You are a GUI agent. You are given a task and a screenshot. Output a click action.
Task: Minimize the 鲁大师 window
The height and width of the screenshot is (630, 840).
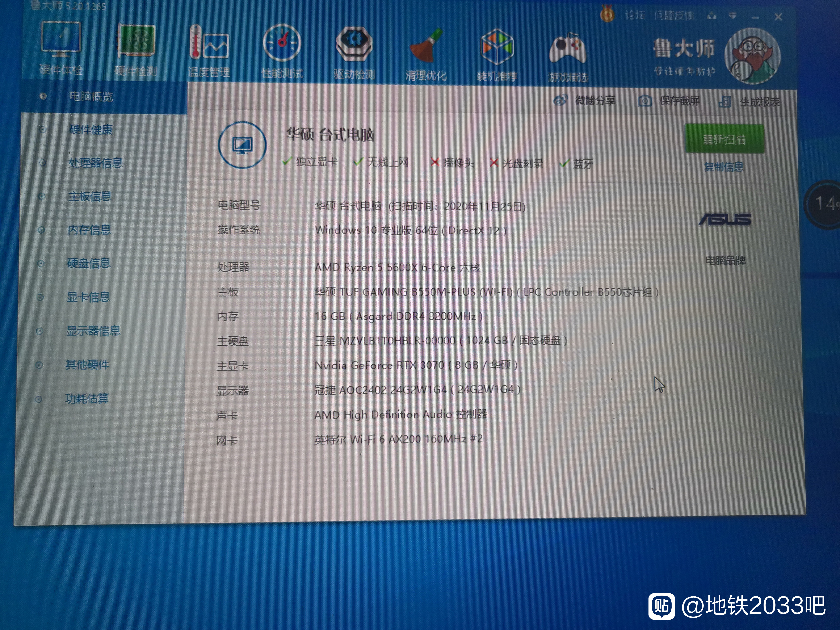[x=755, y=17]
